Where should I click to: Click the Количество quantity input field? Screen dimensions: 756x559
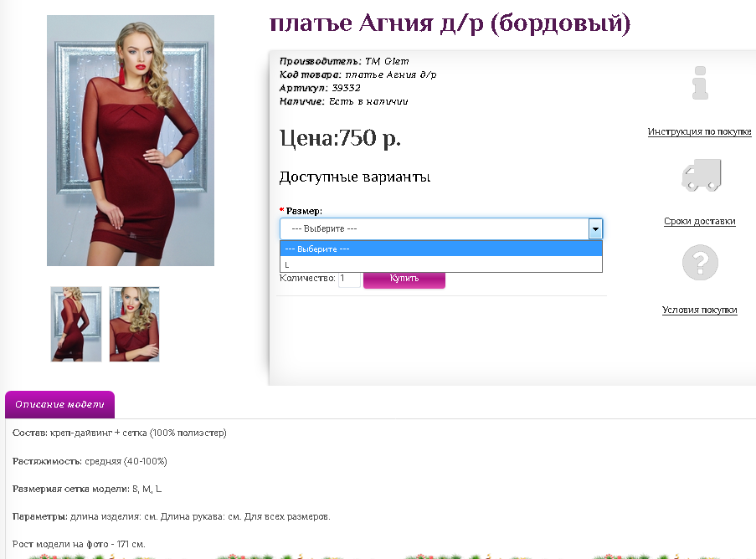pos(349,280)
